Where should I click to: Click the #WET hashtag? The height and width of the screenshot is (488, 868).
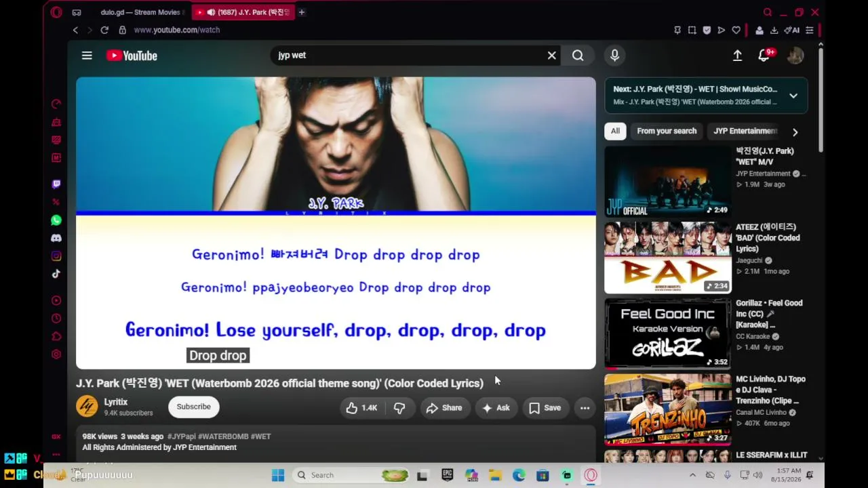(x=261, y=436)
